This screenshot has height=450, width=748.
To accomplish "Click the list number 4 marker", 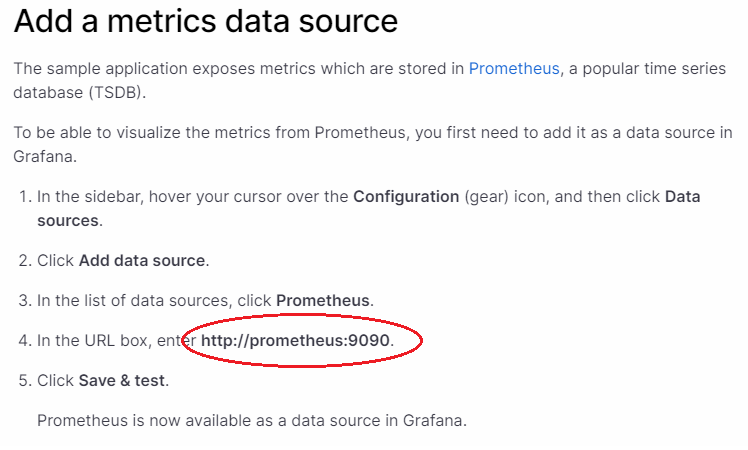I will (25, 341).
